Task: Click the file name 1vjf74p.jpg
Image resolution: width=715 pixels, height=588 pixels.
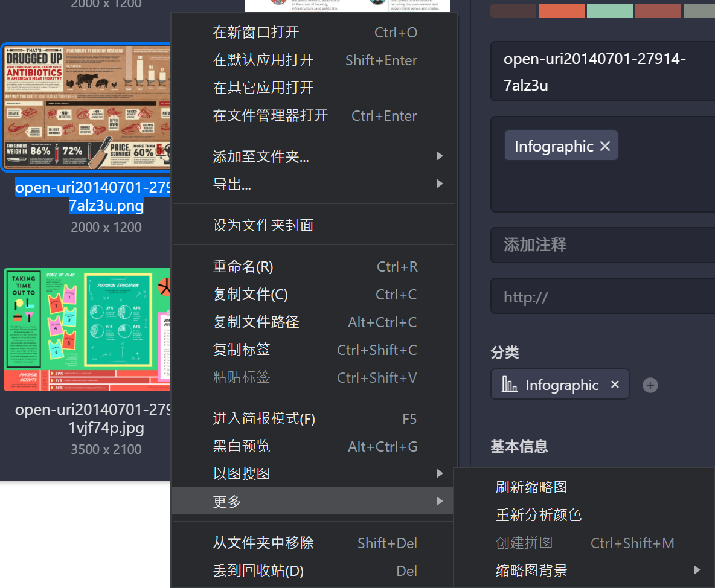Action: (x=106, y=428)
